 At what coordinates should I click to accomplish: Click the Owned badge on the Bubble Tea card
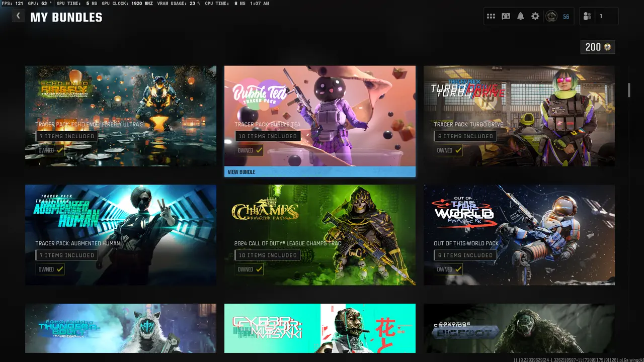250,150
